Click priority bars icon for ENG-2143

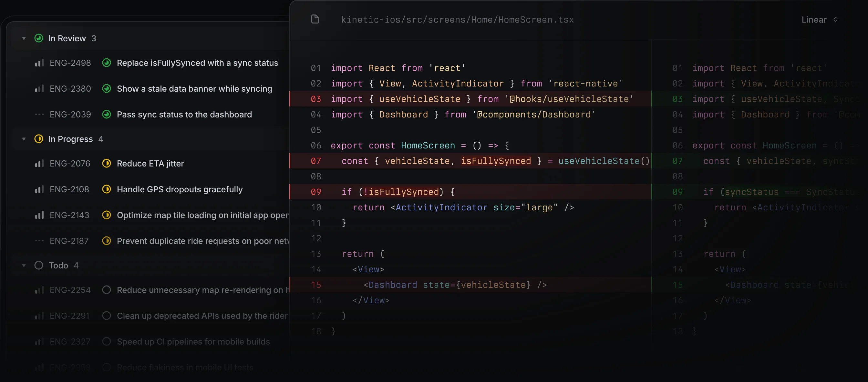click(39, 215)
